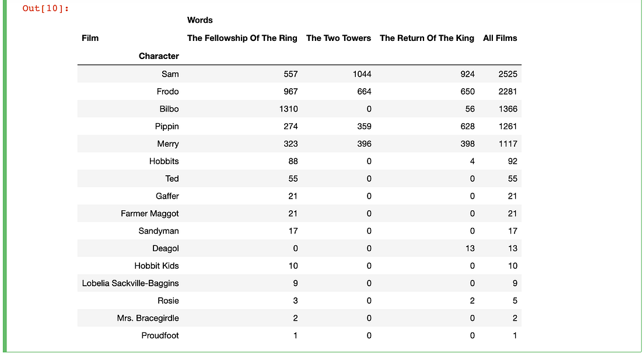The image size is (644, 354).
Task: Click Sam's Two Towers value 1044
Action: tap(362, 74)
